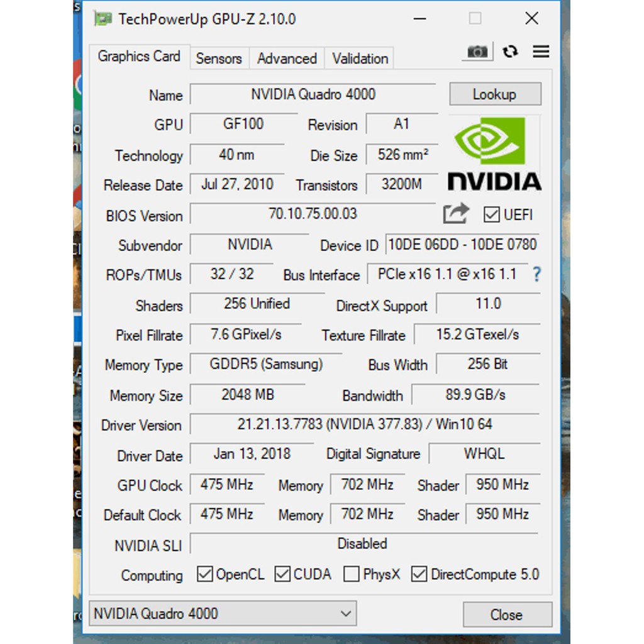Click the Pixel Fillrate 7.6 GPixel/s
This screenshot has width=644, height=644.
[246, 335]
